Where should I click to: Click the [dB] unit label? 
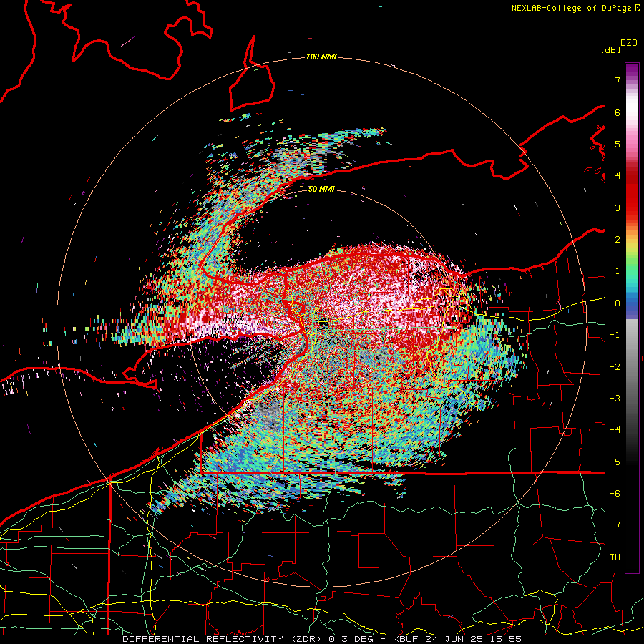611,50
